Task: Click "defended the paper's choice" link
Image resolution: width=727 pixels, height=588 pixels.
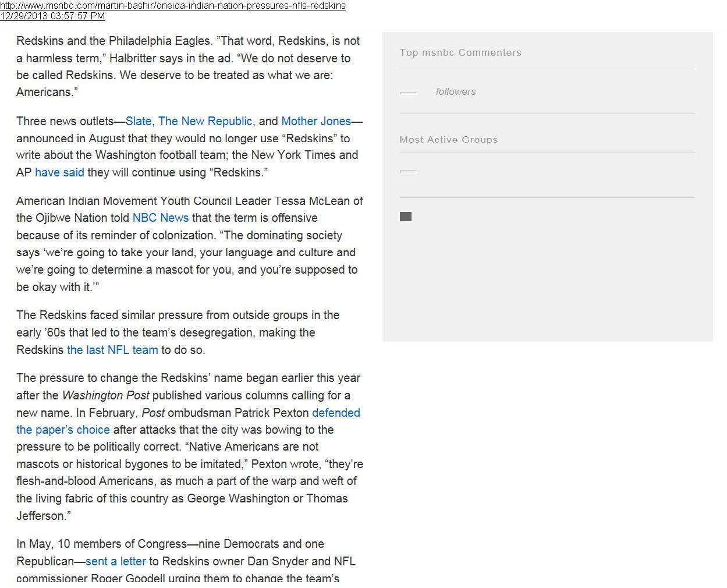Action: click(x=63, y=430)
